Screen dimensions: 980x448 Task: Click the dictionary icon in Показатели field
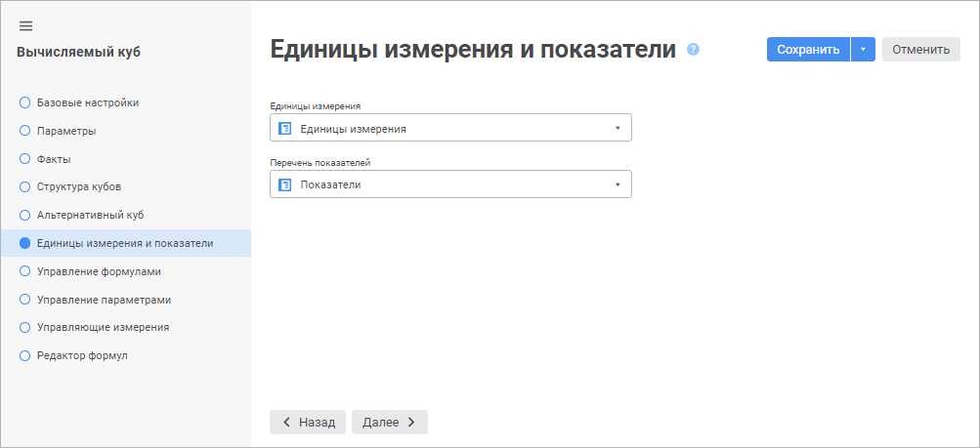pyautogui.click(x=285, y=184)
